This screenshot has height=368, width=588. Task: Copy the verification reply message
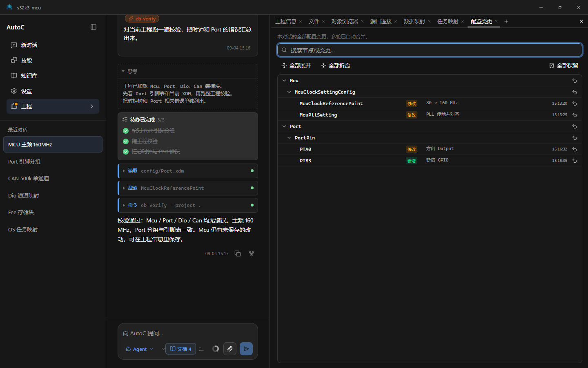click(x=238, y=254)
